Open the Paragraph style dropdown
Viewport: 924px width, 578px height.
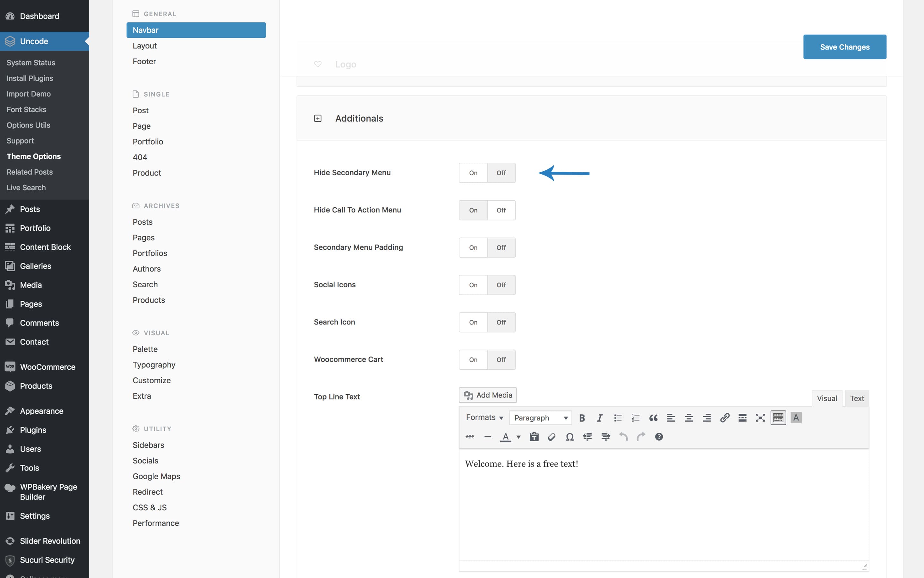coord(540,418)
